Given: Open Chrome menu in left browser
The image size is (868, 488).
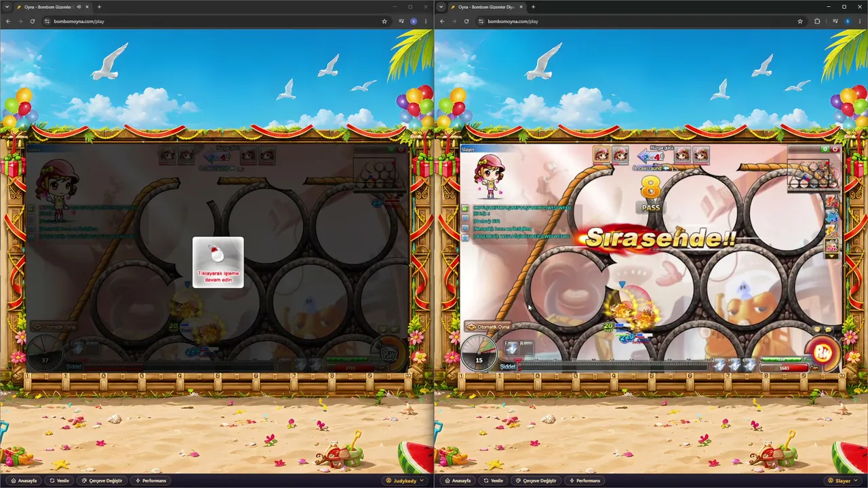Looking at the screenshot, I should point(426,21).
